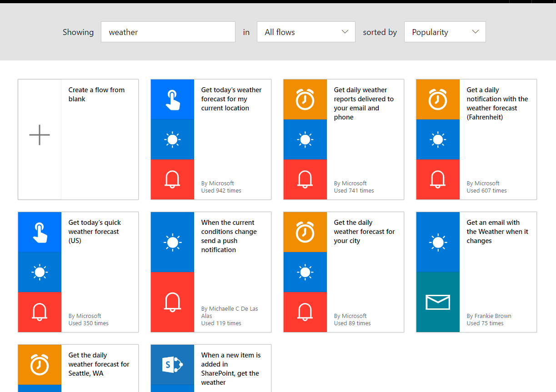Viewport: 556px width, 392px height.
Task: Click the sun icon on the Fahrenheit forecast card
Action: click(x=438, y=139)
